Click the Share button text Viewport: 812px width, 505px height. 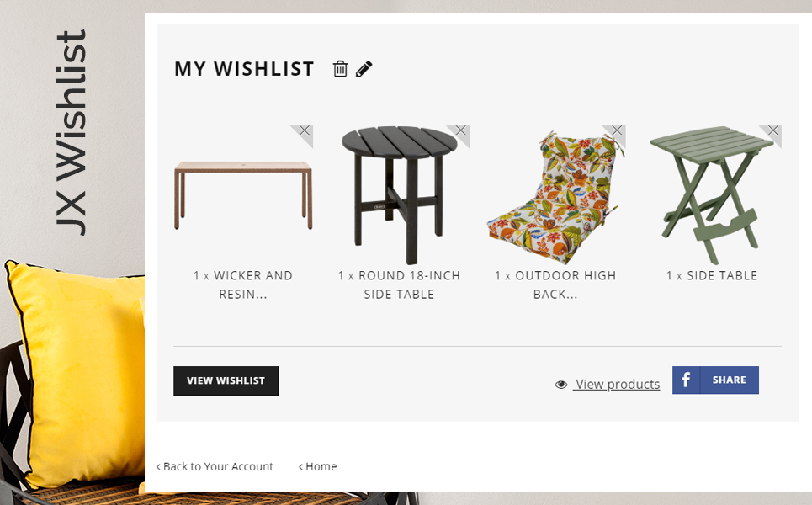(729, 380)
